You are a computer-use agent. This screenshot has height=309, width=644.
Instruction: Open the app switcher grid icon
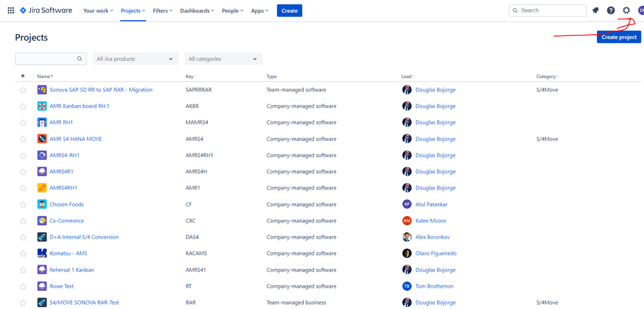click(11, 11)
